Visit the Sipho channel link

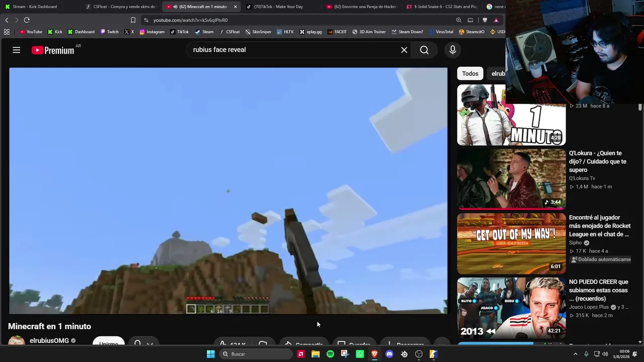pos(576,243)
